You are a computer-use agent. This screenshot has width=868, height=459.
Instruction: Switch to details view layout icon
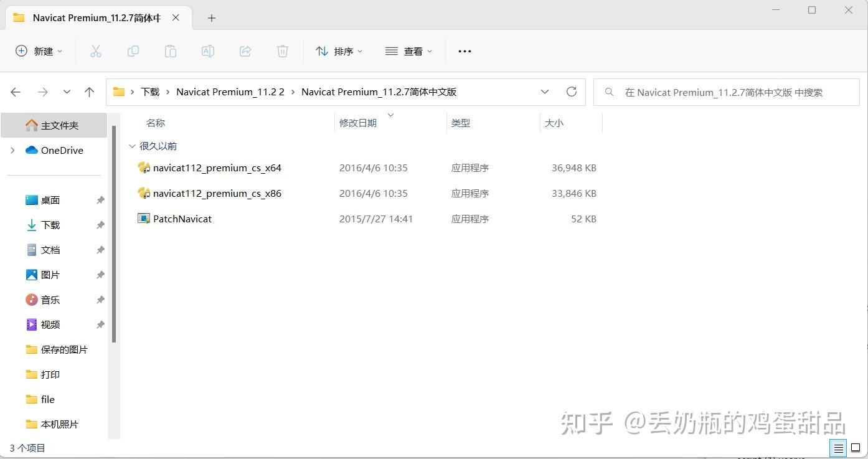[x=838, y=448]
